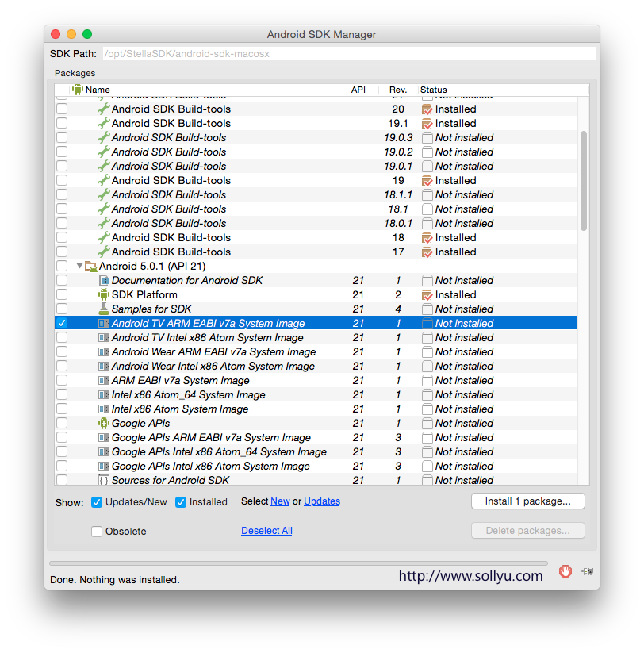Click the Android TV ARM EABI v7a image icon

pyautogui.click(x=104, y=323)
